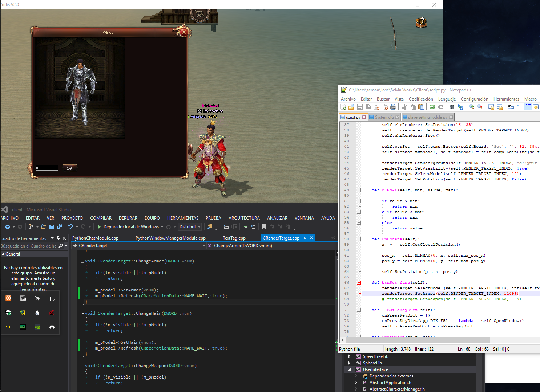Open NVIDIA settings from the tray
The height and width of the screenshot is (392, 540).
tap(37, 327)
